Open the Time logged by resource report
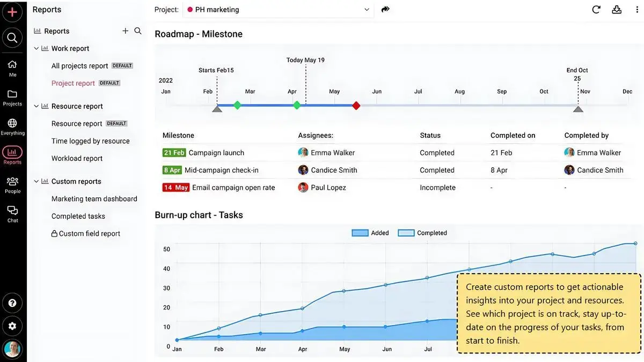The height and width of the screenshot is (362, 644). [x=90, y=141]
